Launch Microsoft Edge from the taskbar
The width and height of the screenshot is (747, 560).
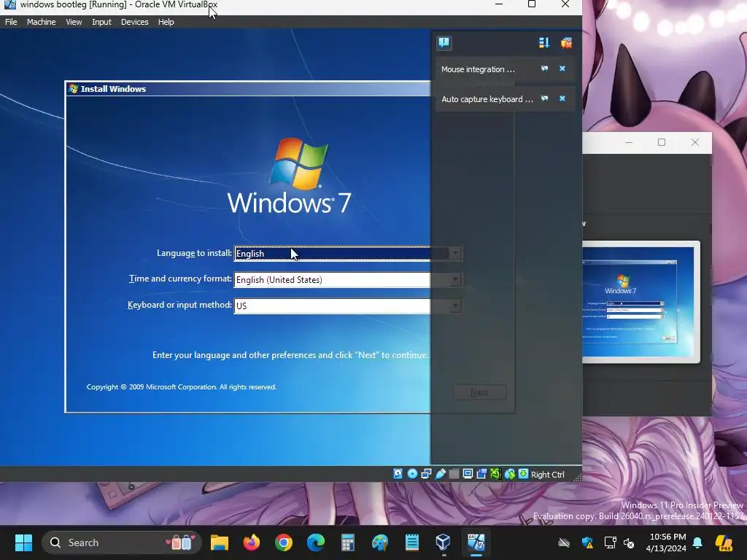click(316, 542)
